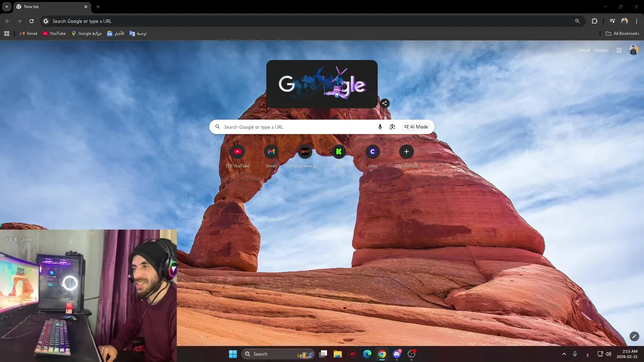Viewport: 644px width, 362px height.
Task: Click the tray microphone icon
Action: point(575,354)
